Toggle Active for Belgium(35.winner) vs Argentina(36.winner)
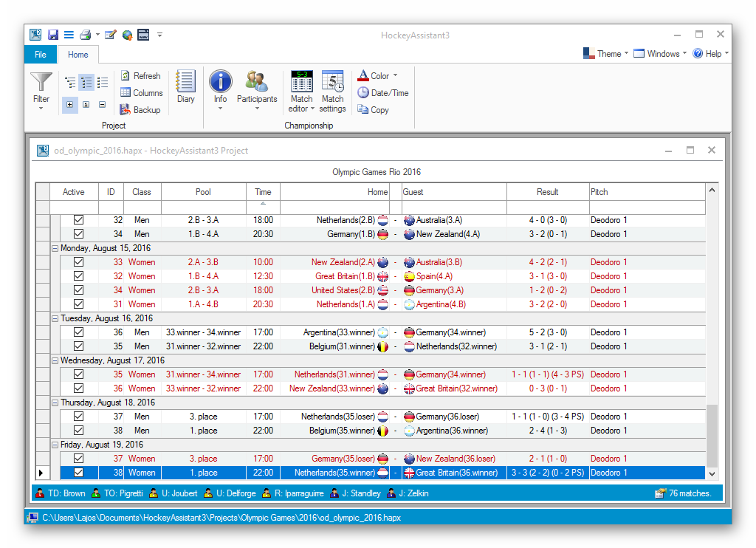Image resolution: width=756 pixels, height=548 pixels. 78,431
